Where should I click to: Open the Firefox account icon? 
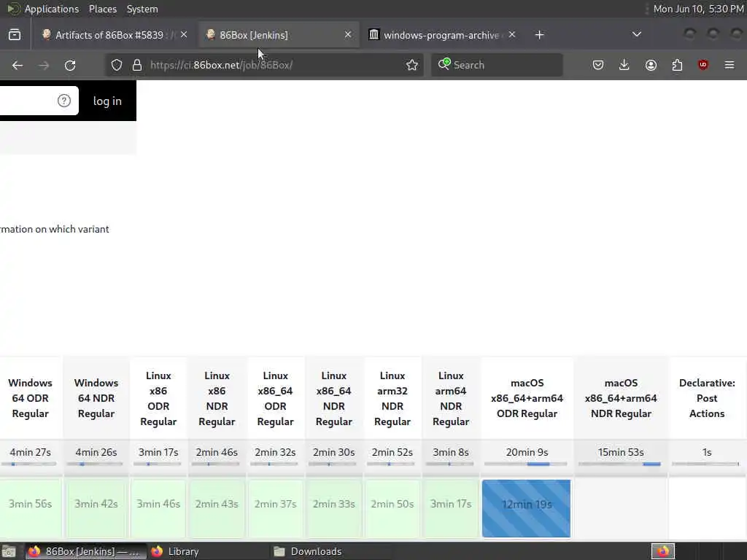pos(651,65)
